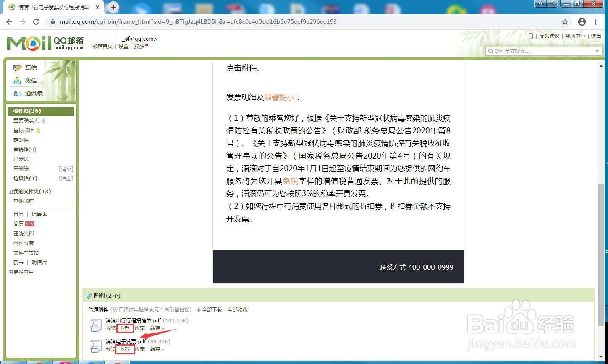The image size is (608, 364).
Task: Open the 已发送 folder
Action: pyautogui.click(x=21, y=159)
